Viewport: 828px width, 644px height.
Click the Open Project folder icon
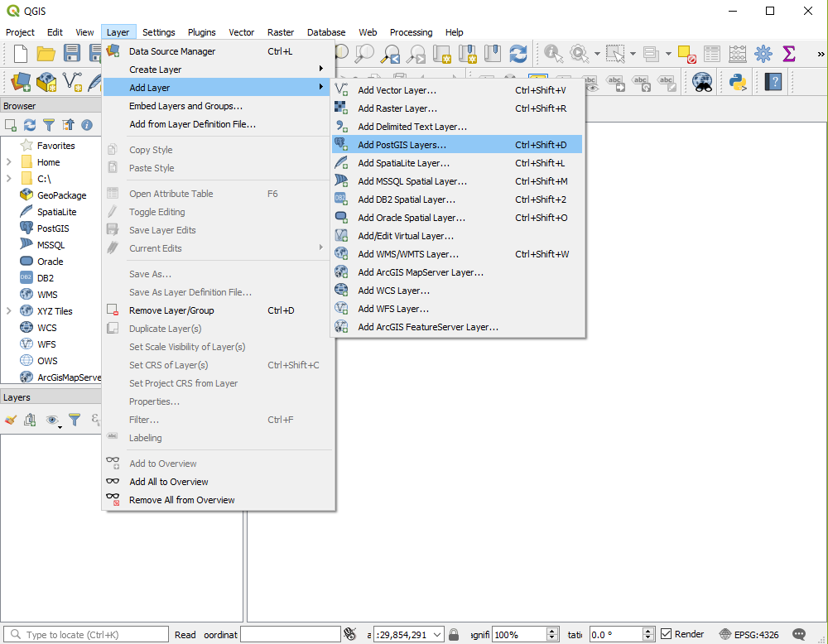point(46,53)
